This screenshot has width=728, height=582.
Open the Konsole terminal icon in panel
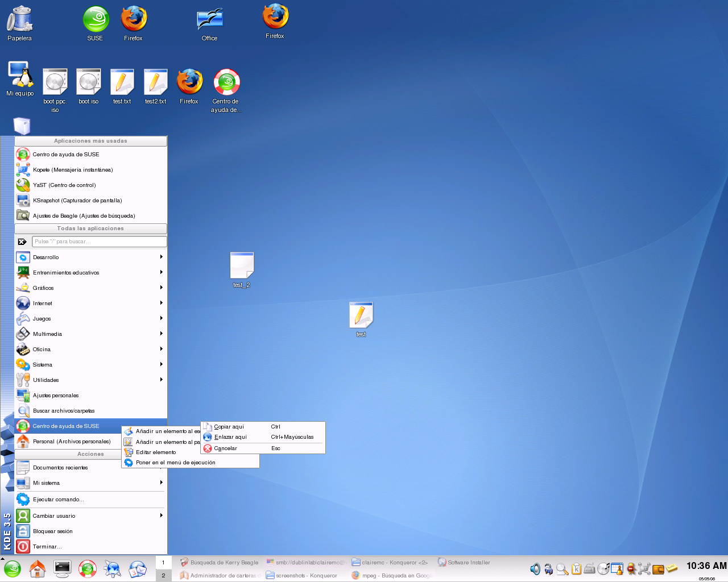pyautogui.click(x=62, y=568)
